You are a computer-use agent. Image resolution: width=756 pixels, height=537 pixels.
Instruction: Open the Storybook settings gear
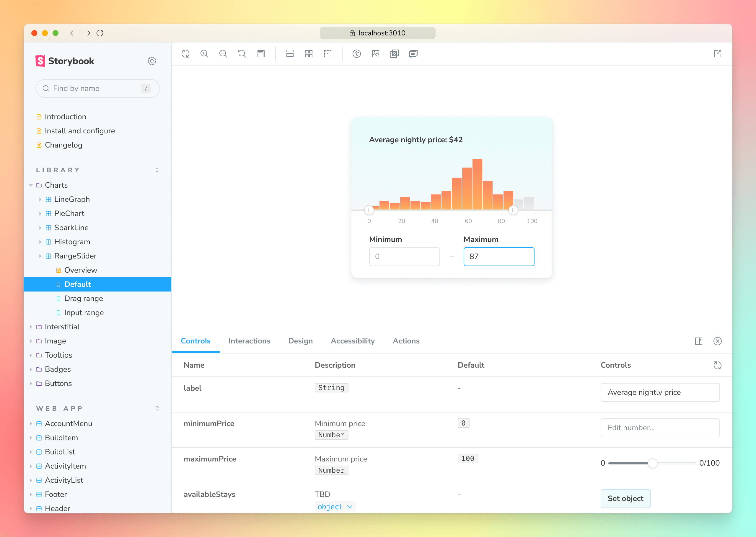pos(151,60)
